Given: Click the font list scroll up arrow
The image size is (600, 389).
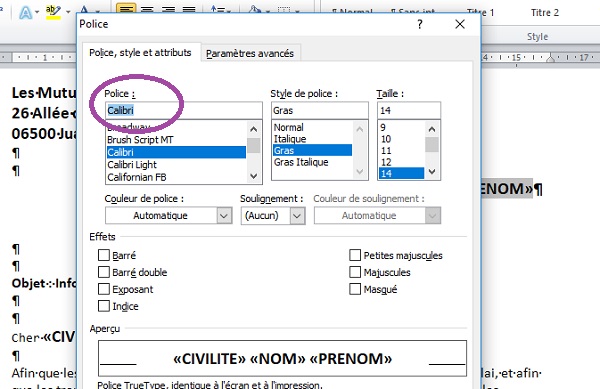Looking at the screenshot, I should [253, 129].
